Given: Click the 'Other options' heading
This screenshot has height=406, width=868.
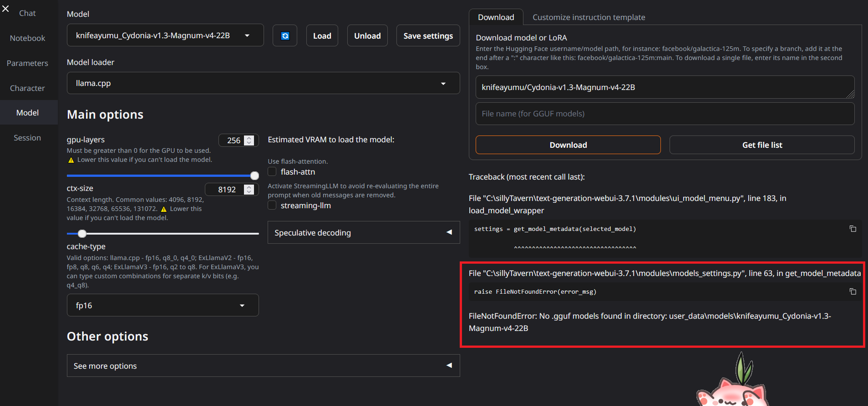Looking at the screenshot, I should tap(107, 336).
